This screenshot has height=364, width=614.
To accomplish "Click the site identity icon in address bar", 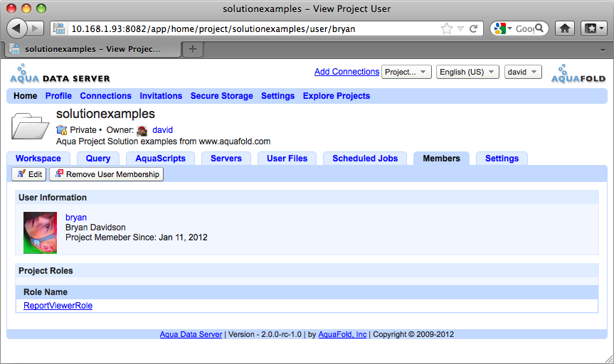I will (59, 28).
